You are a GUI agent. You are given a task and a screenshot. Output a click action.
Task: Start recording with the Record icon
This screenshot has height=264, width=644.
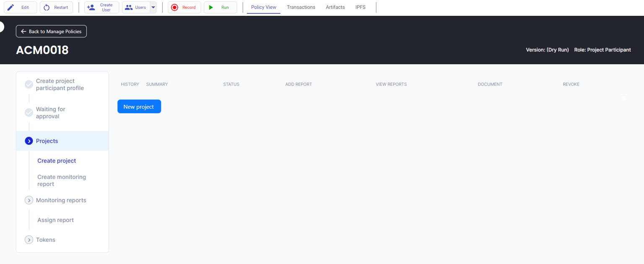click(174, 7)
